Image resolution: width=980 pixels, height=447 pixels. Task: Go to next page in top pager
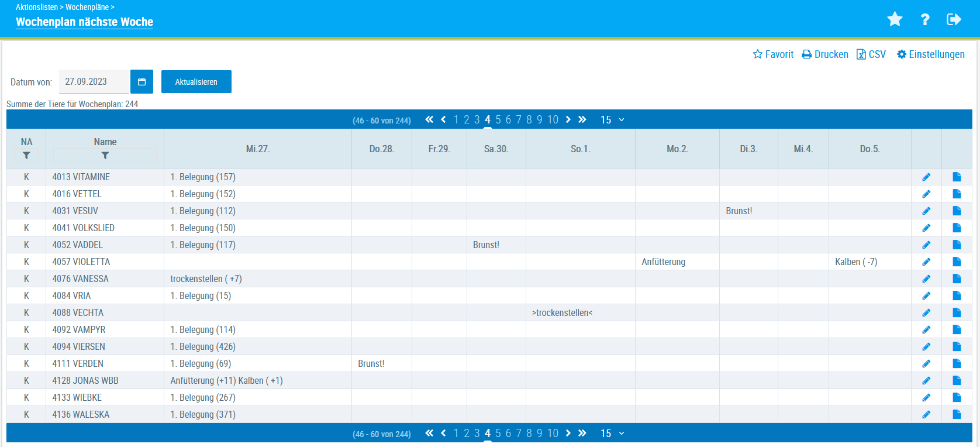click(568, 119)
